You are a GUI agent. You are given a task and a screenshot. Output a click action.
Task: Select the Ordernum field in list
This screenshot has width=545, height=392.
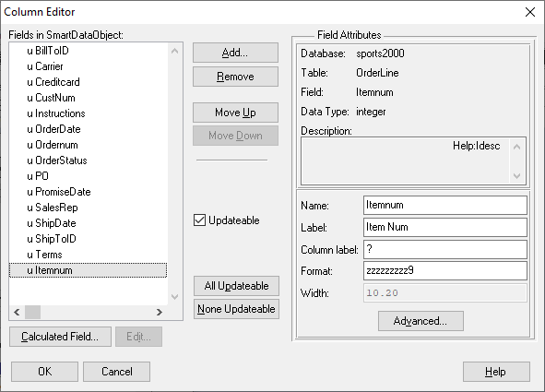[88, 145]
